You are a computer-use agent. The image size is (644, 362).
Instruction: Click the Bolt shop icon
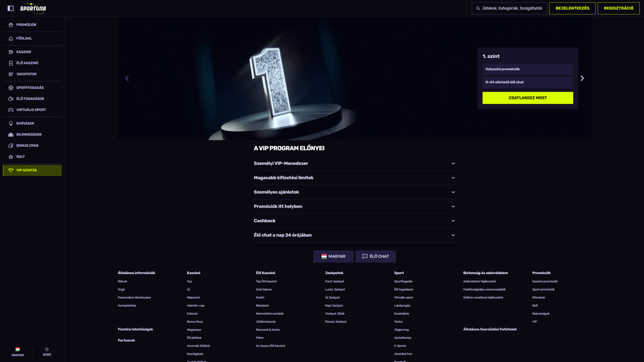pyautogui.click(x=11, y=157)
